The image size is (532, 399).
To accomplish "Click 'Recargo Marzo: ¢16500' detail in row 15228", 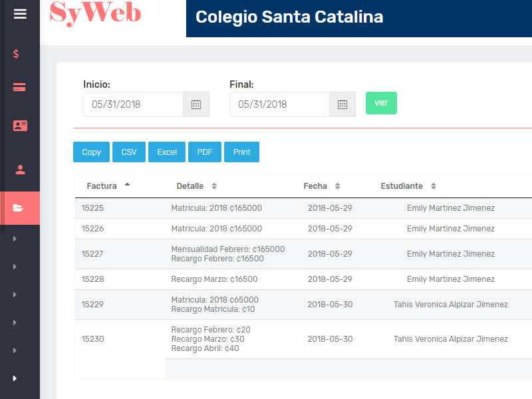I will 214,279.
